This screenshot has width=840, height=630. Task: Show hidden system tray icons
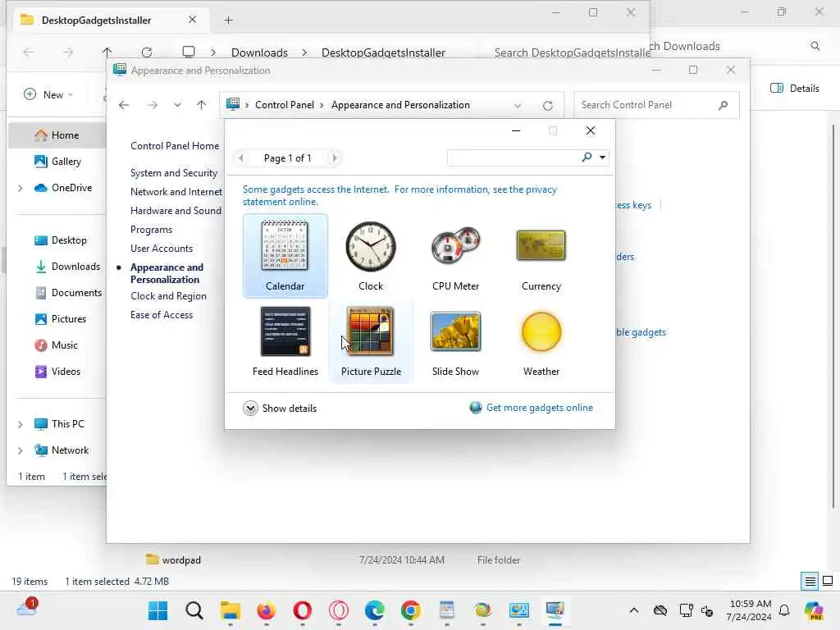634,610
